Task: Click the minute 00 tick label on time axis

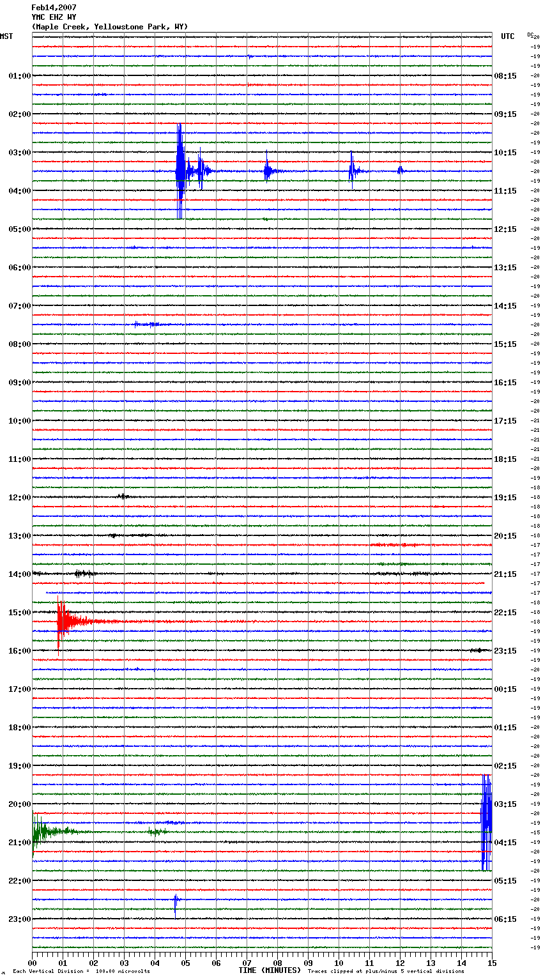Action: click(32, 963)
